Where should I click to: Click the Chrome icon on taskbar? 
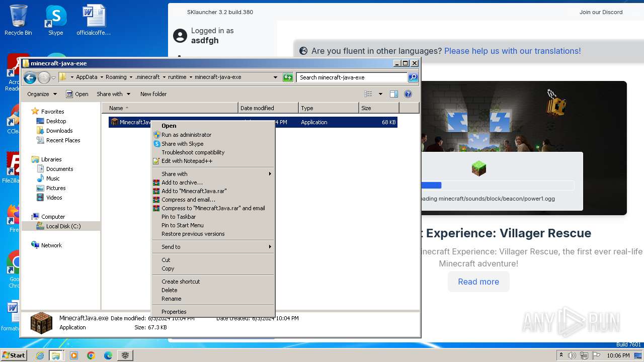pyautogui.click(x=91, y=355)
